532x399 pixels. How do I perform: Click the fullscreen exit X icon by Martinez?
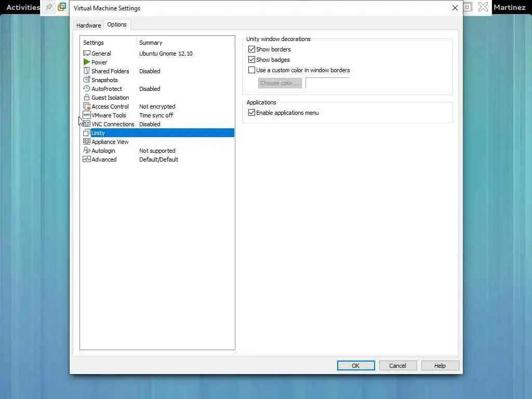(x=483, y=7)
